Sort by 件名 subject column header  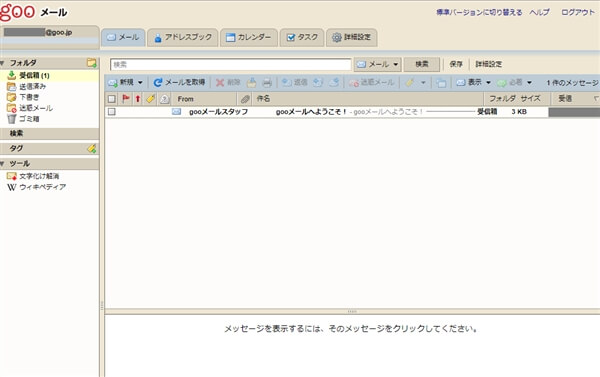pyautogui.click(x=263, y=99)
